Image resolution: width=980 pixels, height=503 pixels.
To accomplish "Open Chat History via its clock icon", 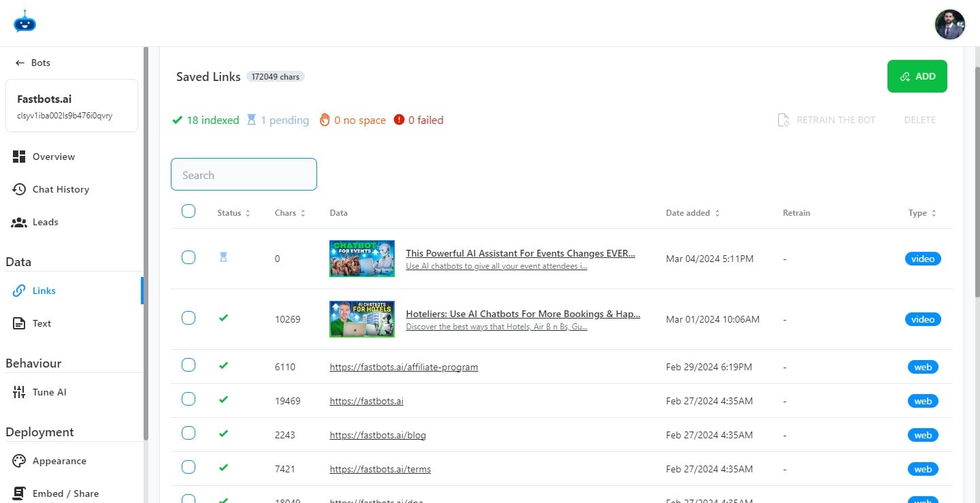I will point(19,189).
